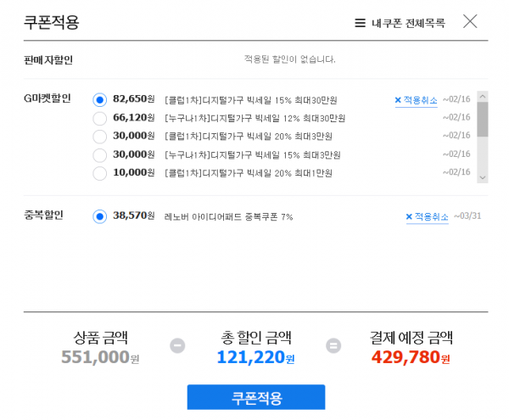Choose the 30,000원 누구나1차 15% coupon radio

pyautogui.click(x=99, y=154)
